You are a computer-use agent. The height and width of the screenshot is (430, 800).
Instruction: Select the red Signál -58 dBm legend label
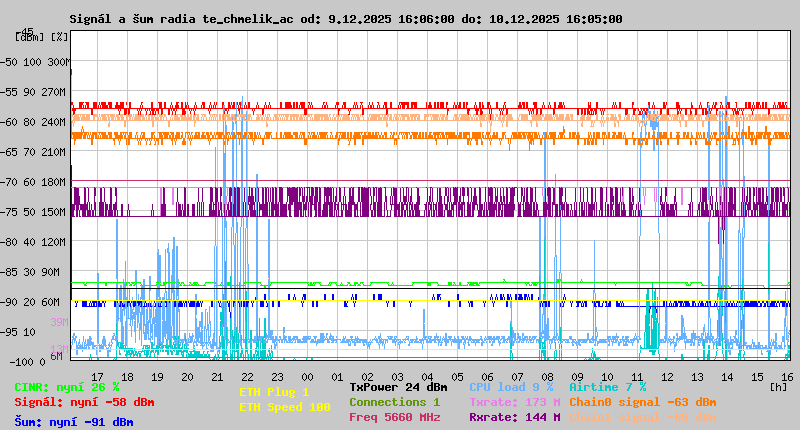pos(84,402)
